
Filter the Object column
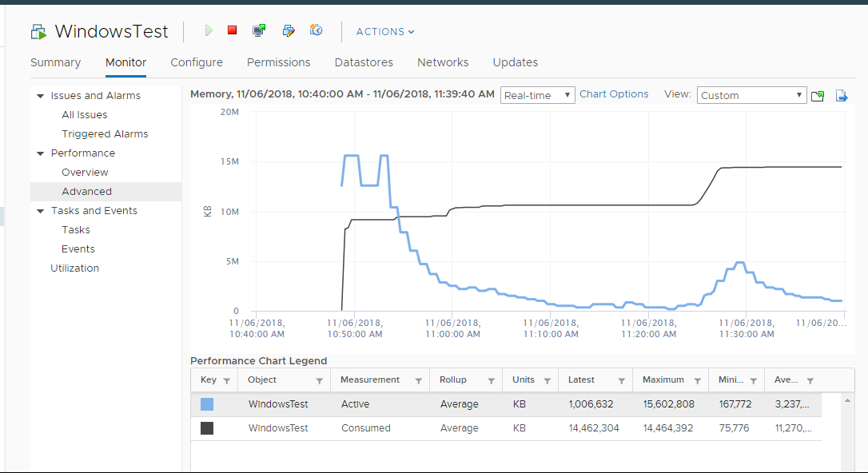click(x=320, y=380)
